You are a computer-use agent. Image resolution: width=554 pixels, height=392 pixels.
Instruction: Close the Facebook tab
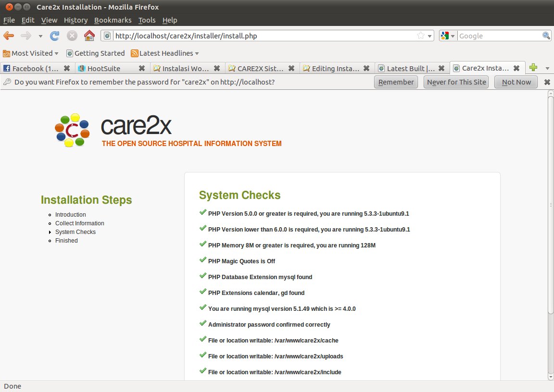pyautogui.click(x=67, y=68)
